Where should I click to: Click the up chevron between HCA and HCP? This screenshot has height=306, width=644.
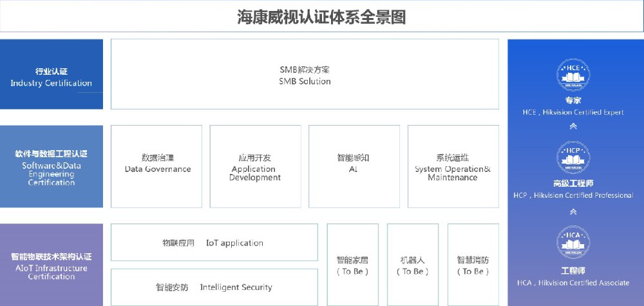(573, 212)
